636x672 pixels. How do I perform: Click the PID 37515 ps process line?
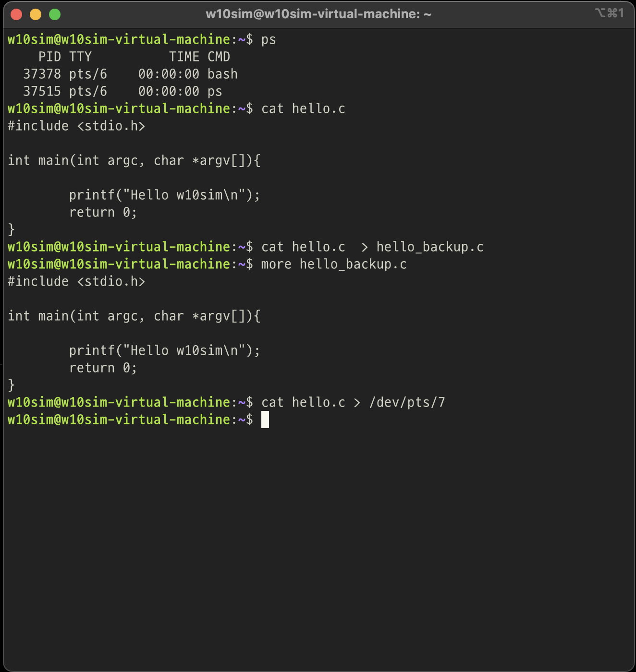123,91
